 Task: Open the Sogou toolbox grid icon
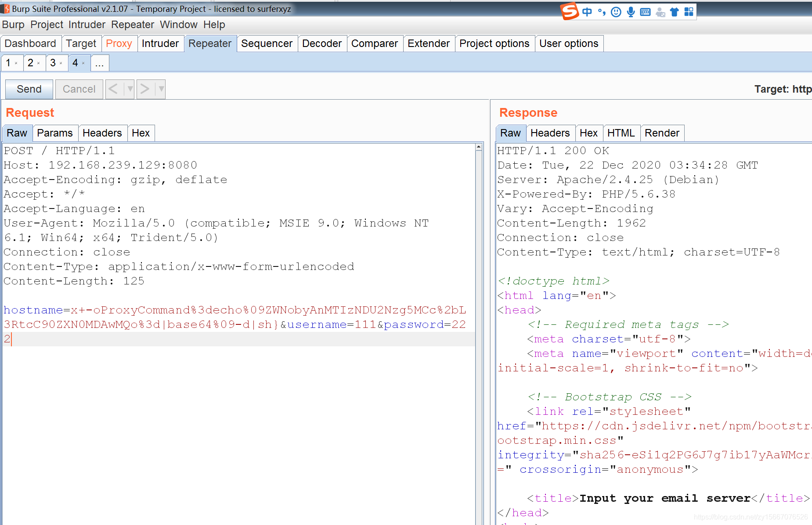pyautogui.click(x=689, y=11)
